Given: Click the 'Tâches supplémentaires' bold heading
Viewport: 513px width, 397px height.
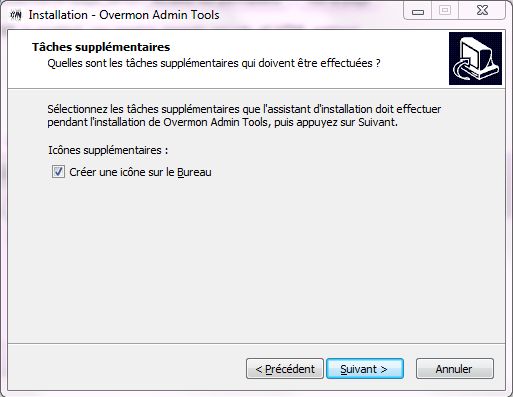Looking at the screenshot, I should (x=101, y=47).
